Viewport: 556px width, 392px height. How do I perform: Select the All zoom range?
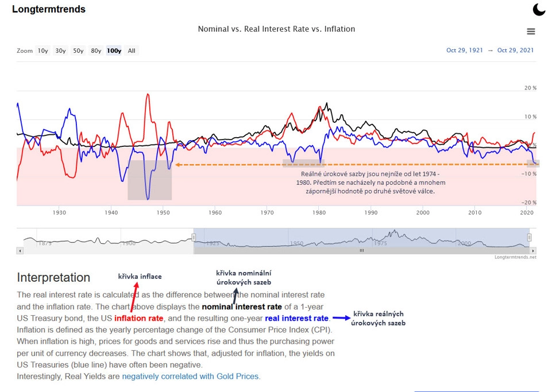click(132, 51)
